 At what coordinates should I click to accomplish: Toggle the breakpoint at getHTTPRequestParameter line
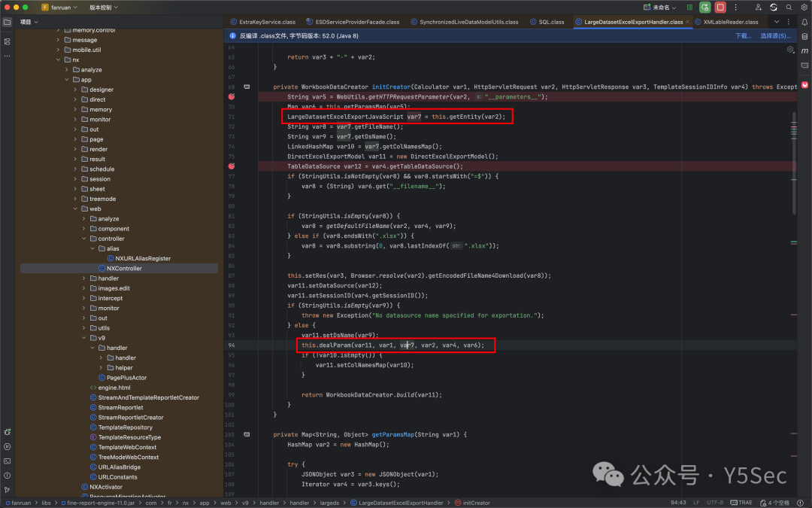click(x=232, y=97)
